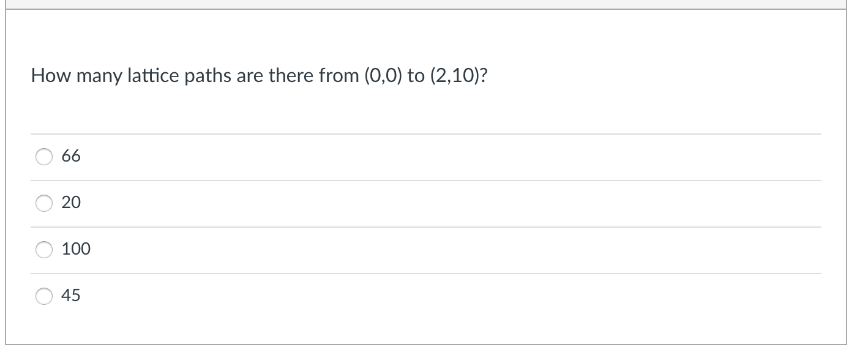Click the lattice paths question text
The width and height of the screenshot is (868, 355).
pos(258,76)
